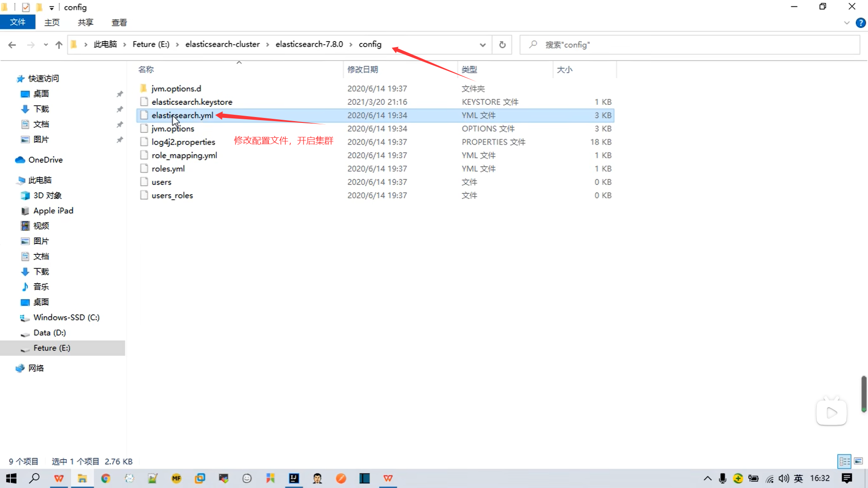
Task: Refresh the config folder view
Action: [502, 45]
